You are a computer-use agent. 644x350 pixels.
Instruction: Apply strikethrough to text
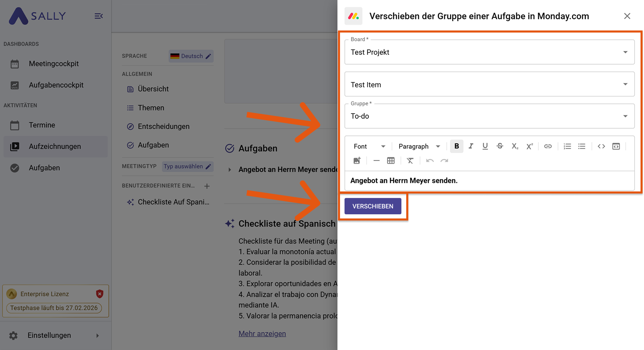499,146
